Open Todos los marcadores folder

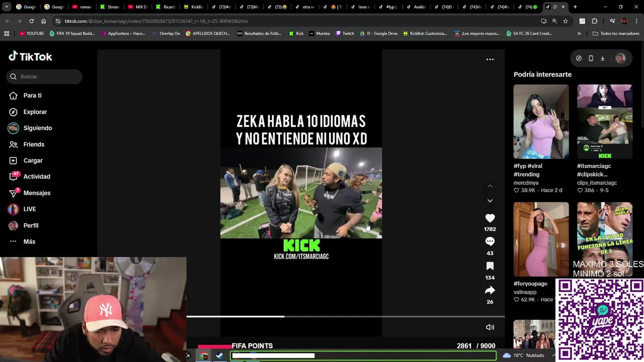point(616,34)
